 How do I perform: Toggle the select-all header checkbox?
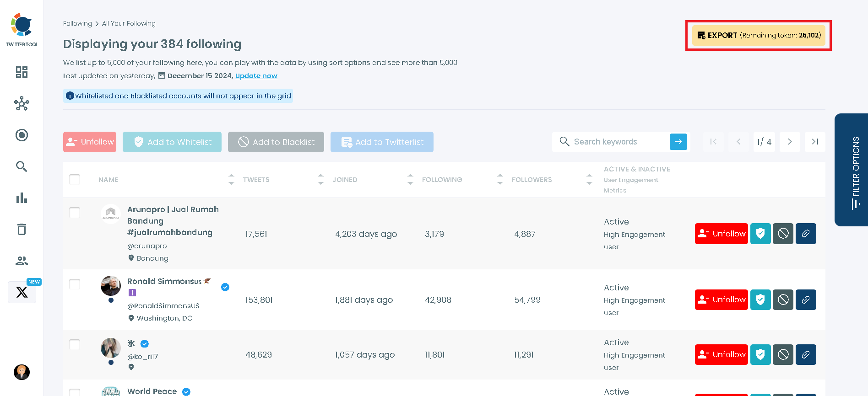pos(75,179)
